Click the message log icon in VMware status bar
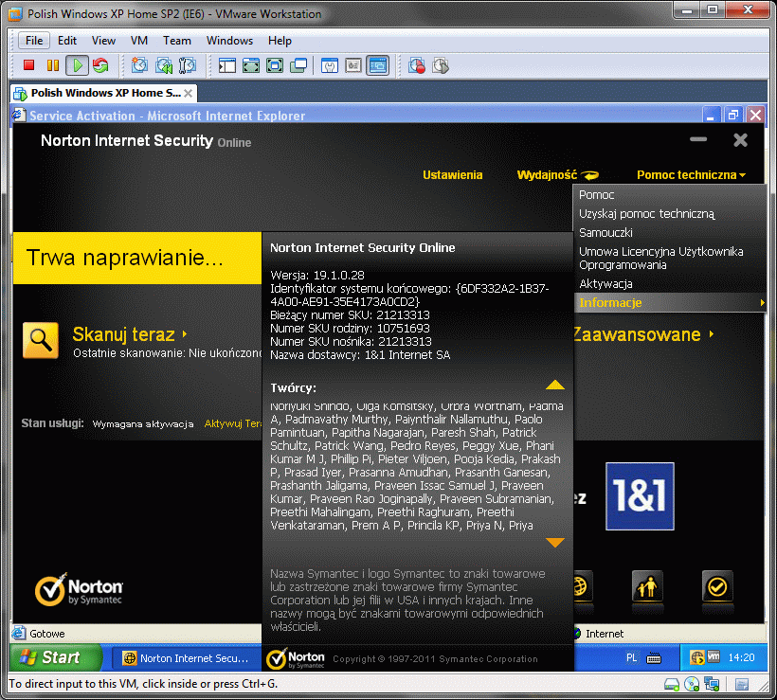 (x=742, y=684)
